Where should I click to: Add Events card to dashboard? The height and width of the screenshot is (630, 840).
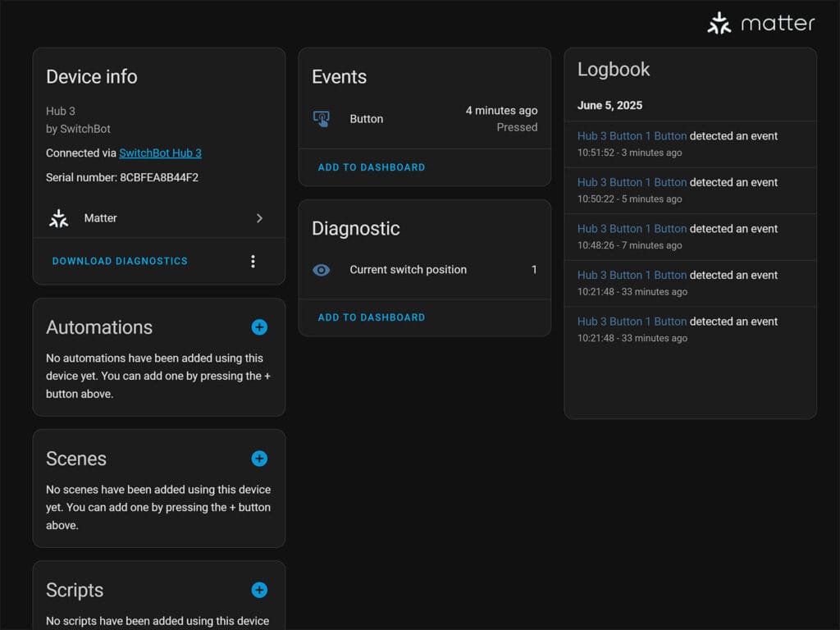[x=372, y=167]
